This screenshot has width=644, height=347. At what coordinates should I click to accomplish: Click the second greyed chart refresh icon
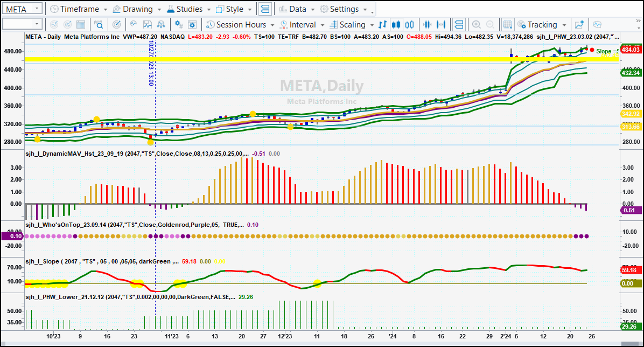click(67, 25)
